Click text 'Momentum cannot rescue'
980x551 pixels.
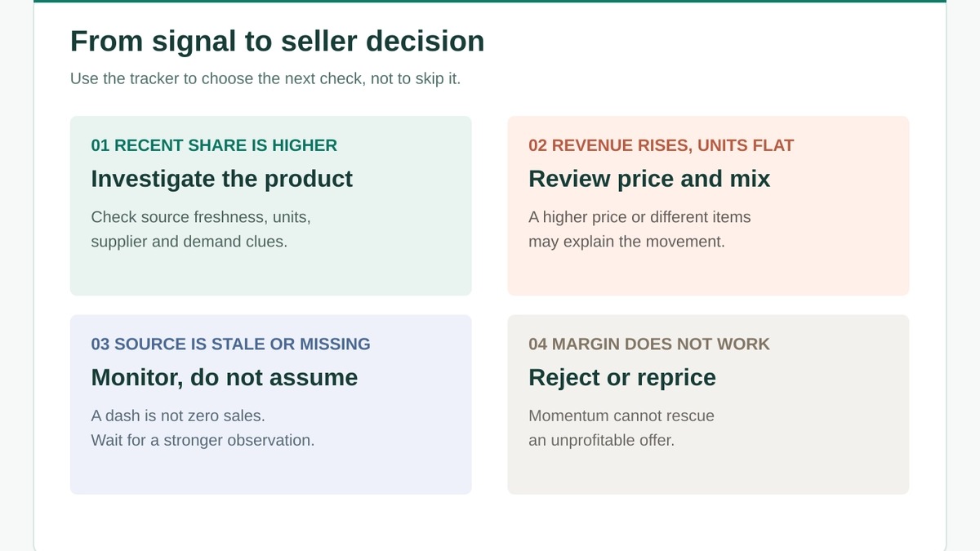[621, 415]
